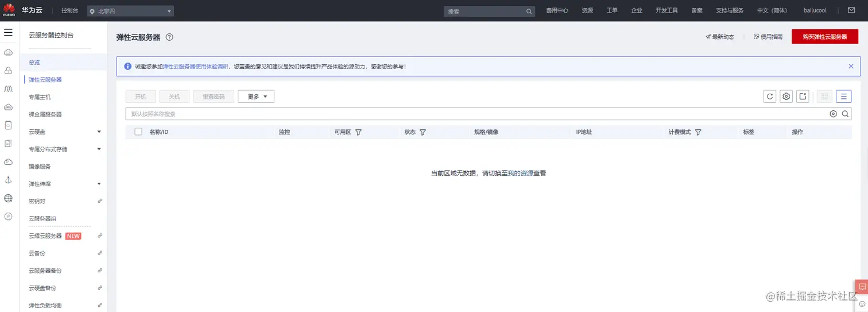Click the 控制台 link in the header
This screenshot has width=868, height=312.
(x=69, y=11)
